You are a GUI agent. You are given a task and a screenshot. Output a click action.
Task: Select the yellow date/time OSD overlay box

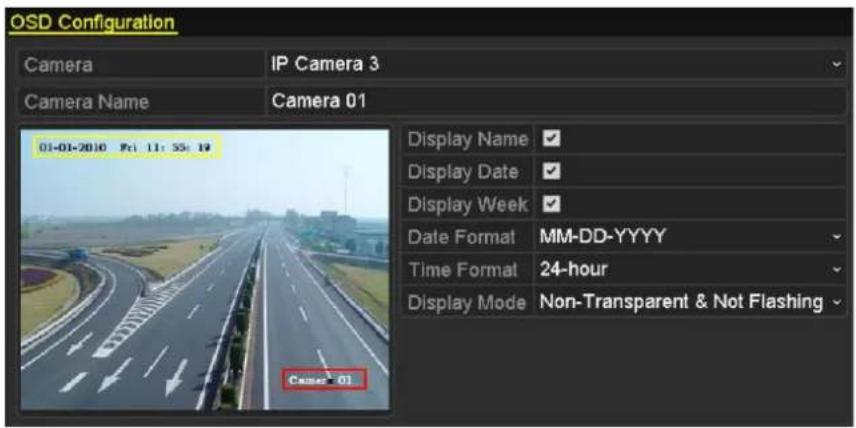pyautogui.click(x=127, y=147)
